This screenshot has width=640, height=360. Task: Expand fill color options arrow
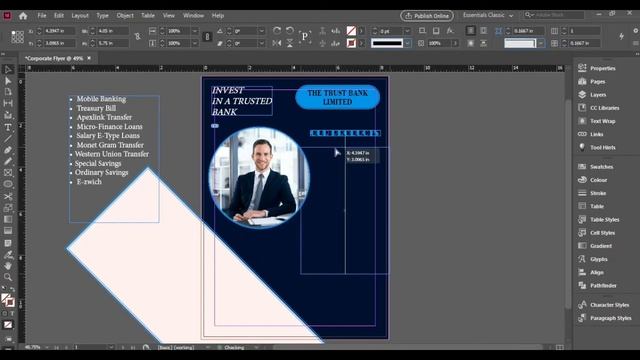(x=361, y=31)
